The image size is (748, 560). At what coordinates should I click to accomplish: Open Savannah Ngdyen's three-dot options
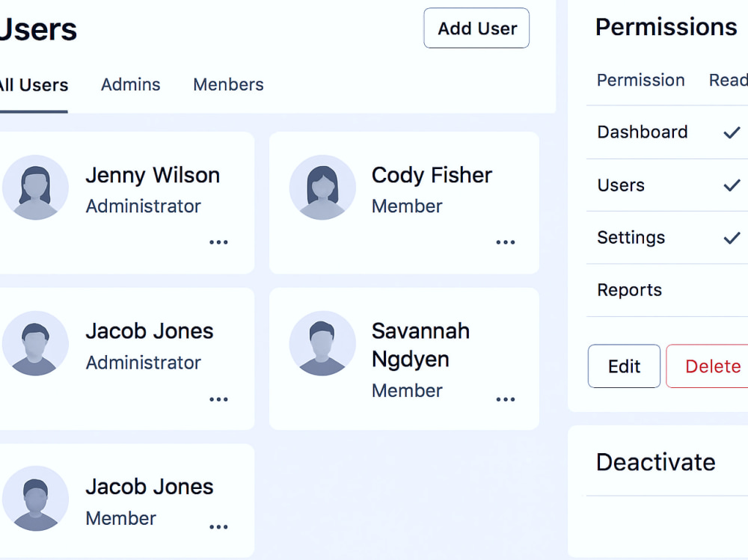point(505,399)
